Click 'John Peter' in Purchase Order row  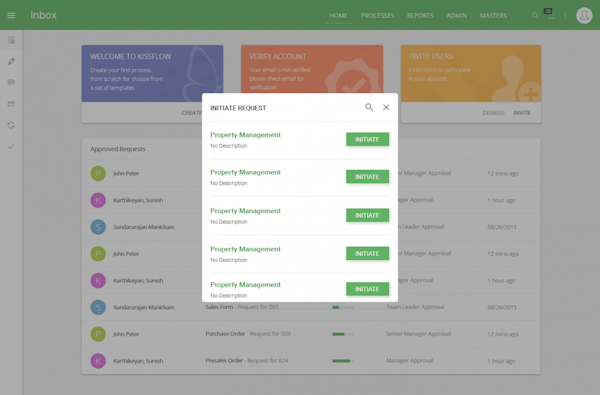click(x=126, y=334)
